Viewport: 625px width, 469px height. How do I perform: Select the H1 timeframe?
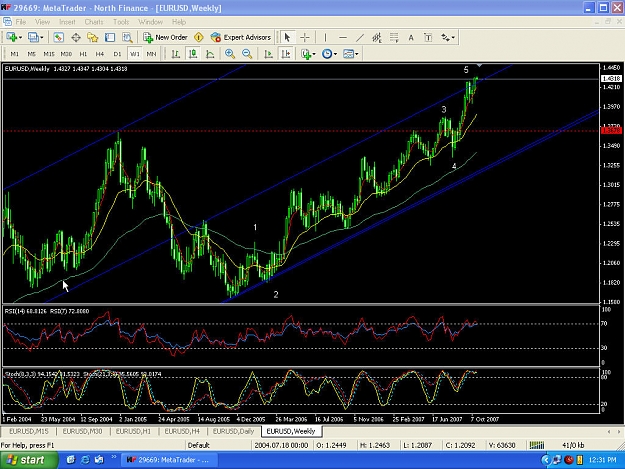coord(83,54)
